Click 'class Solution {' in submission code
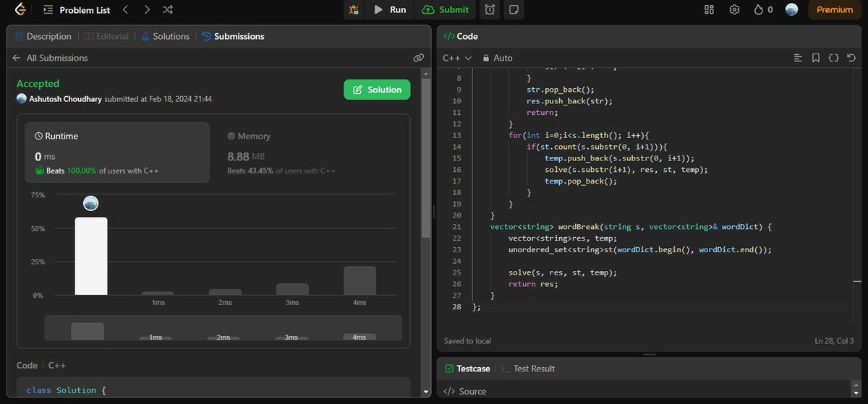Screen dimensions: 868x404 coord(67,390)
